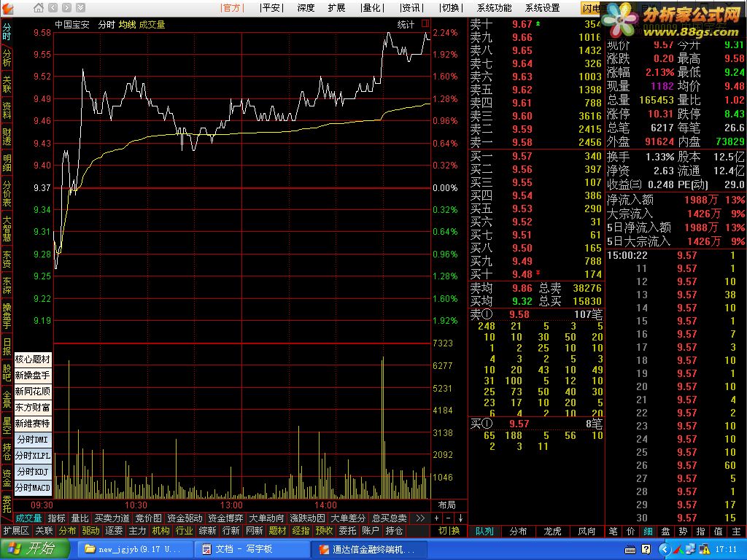This screenshot has width=747, height=560.
Task: Click the down arrow button beside indicator tabs
Action: [461, 518]
